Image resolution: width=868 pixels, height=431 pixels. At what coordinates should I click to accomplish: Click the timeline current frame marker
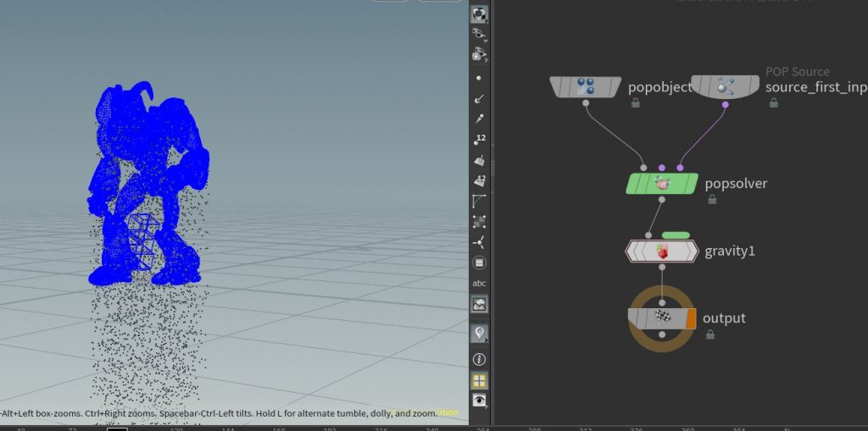click(117, 428)
